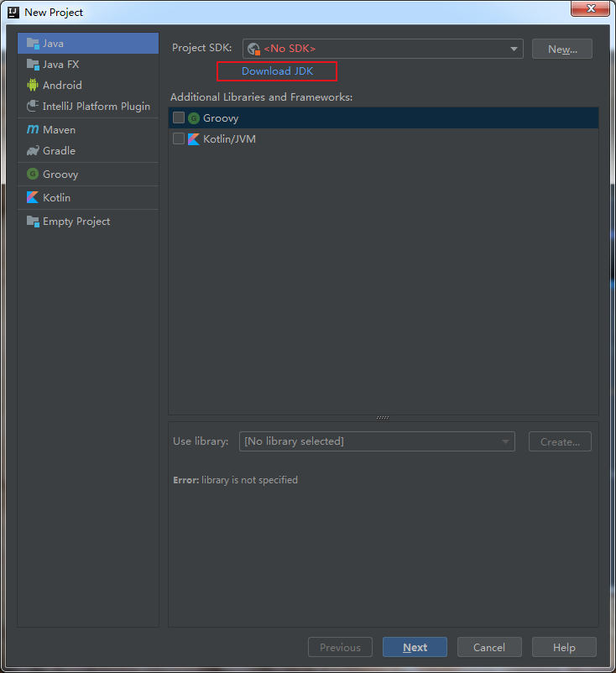
Task: Close the New Project dialog
Action: [591, 8]
